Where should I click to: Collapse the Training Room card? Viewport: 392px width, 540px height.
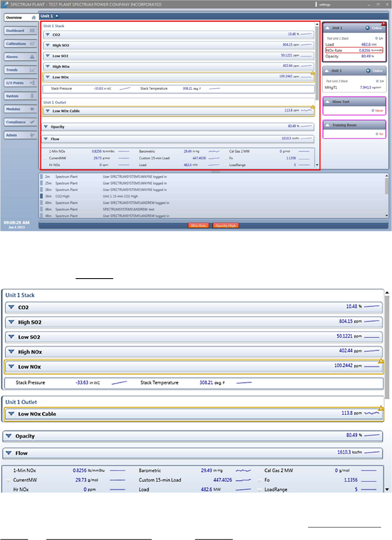tap(327, 125)
